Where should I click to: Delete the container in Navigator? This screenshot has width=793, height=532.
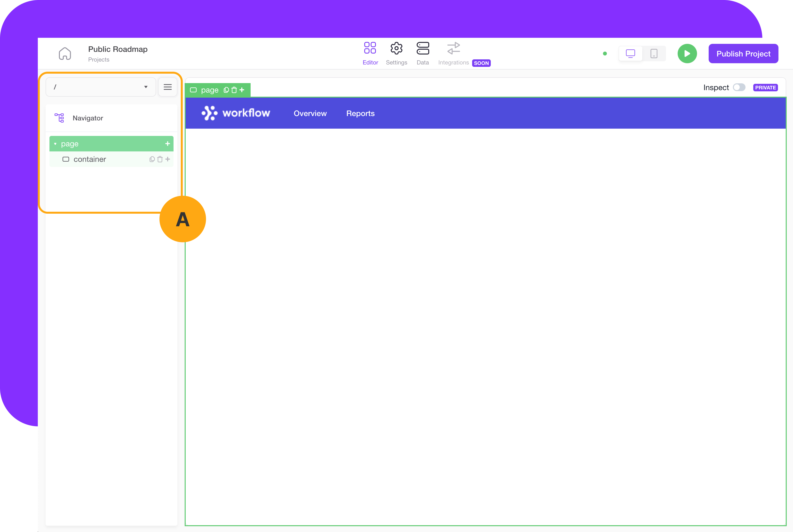point(160,159)
